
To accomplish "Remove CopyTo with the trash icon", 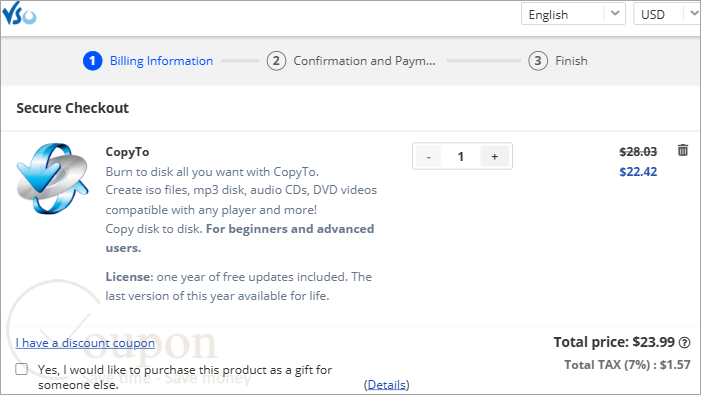I will pyautogui.click(x=683, y=150).
